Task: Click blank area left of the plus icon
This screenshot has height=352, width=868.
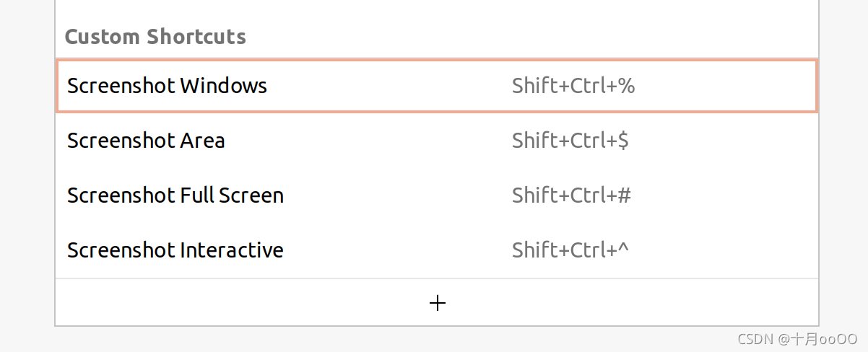Action: (242, 304)
